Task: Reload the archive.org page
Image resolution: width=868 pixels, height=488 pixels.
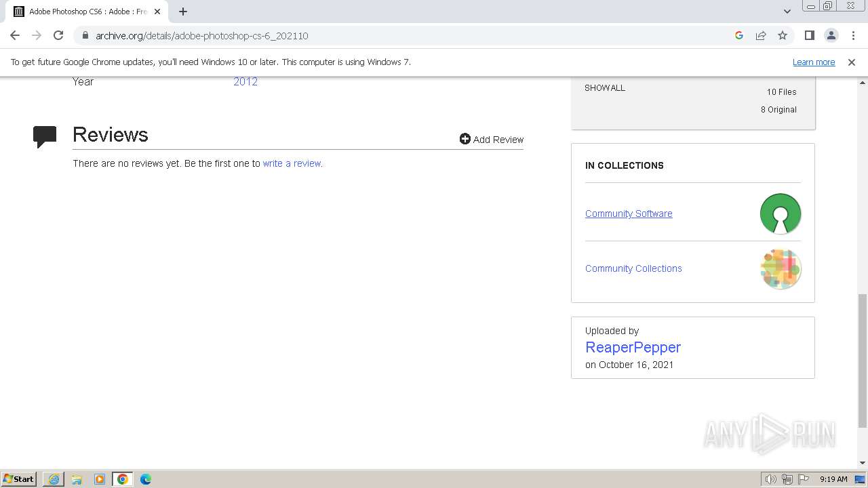Action: 58,35
